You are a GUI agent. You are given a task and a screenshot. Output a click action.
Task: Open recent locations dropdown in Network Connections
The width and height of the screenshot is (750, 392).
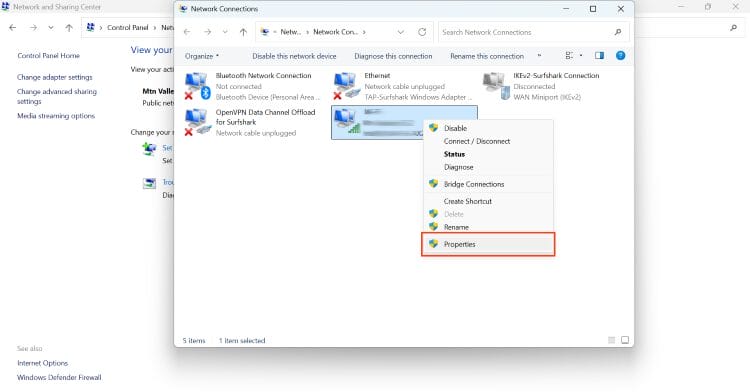pos(225,32)
